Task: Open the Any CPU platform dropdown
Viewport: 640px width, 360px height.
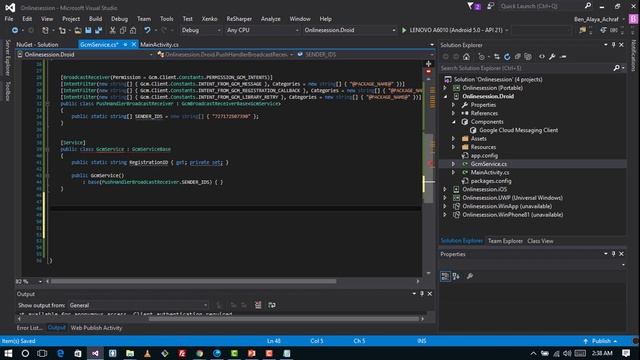Action: (262, 30)
